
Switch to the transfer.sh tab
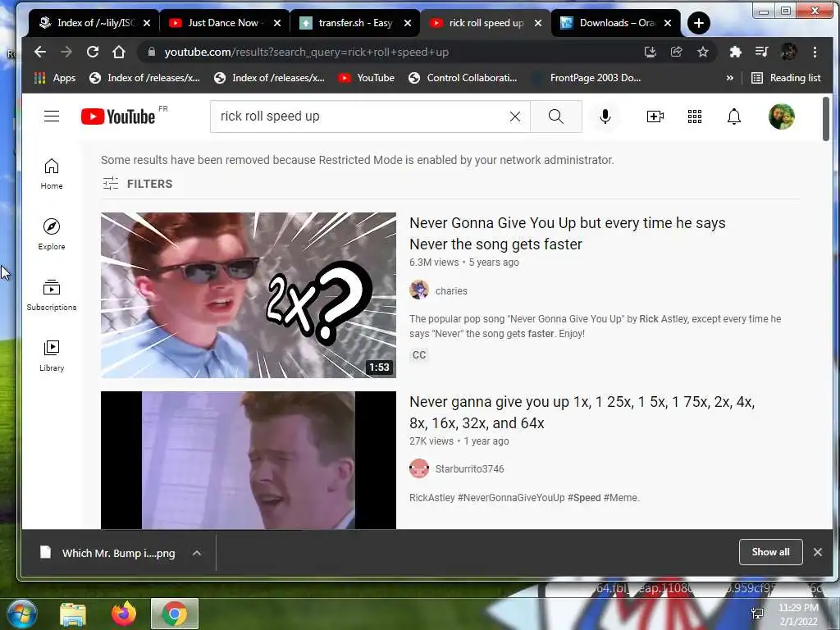[x=355, y=23]
